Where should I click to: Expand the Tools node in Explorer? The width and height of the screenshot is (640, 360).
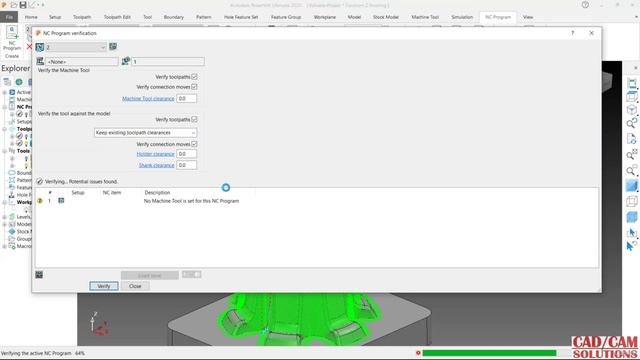click(x=4, y=151)
